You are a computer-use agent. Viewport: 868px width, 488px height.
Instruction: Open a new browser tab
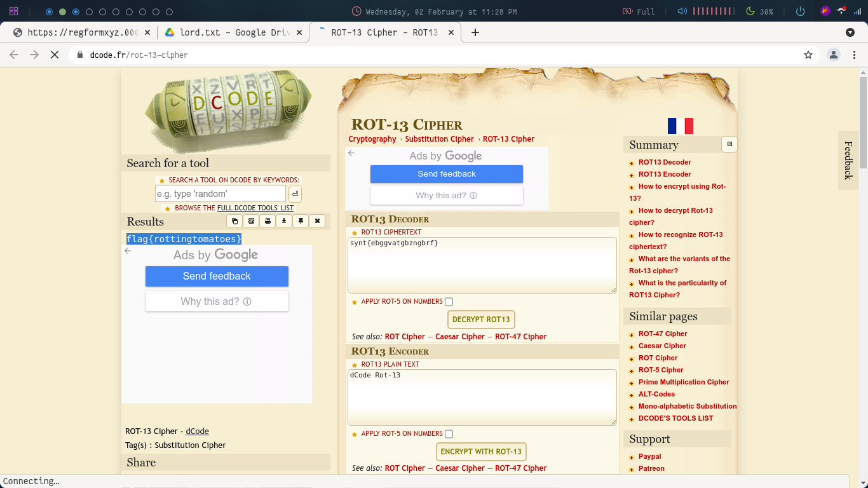click(x=475, y=32)
